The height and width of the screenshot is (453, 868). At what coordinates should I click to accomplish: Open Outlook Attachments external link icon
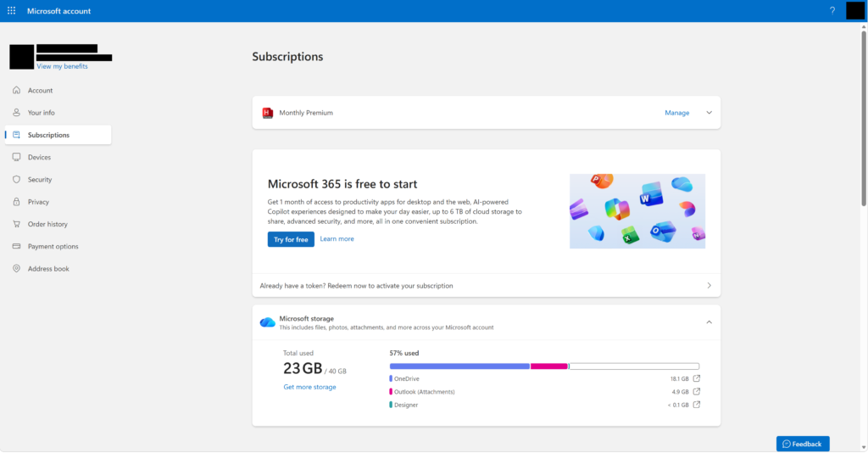(x=697, y=392)
